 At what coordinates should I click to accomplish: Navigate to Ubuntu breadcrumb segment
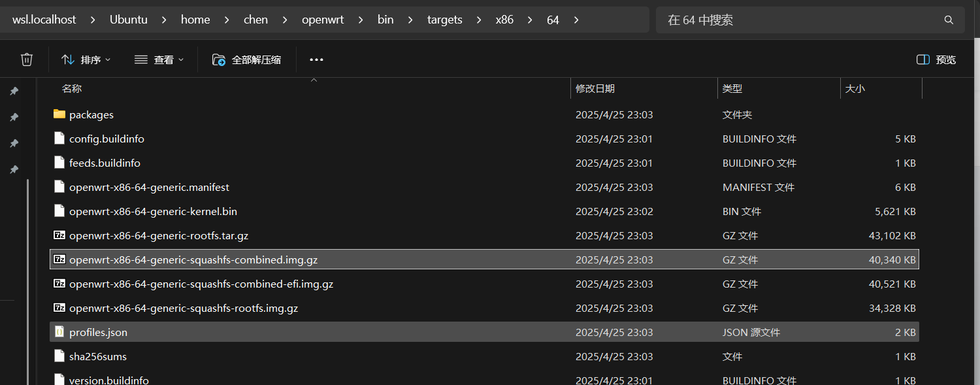pyautogui.click(x=129, y=20)
